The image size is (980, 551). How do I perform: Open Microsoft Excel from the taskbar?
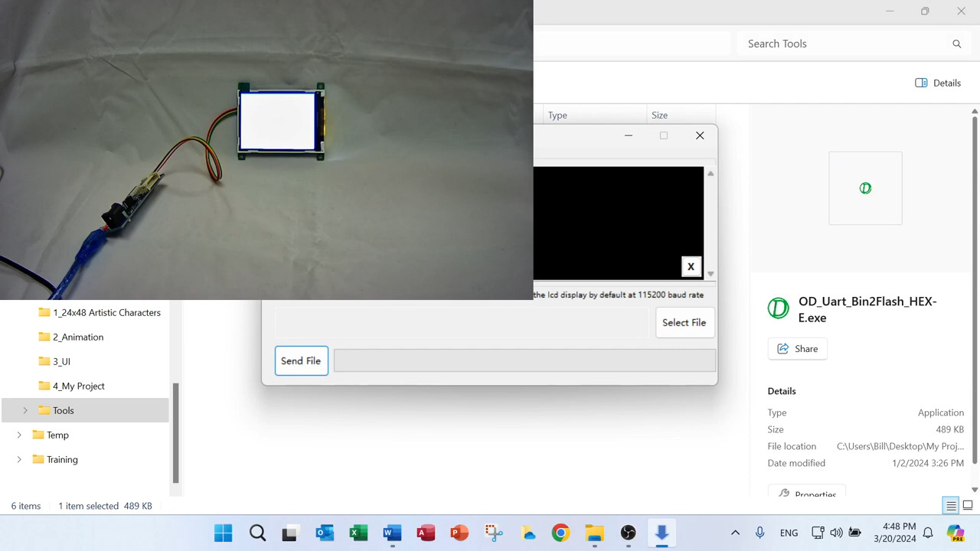pos(358,533)
